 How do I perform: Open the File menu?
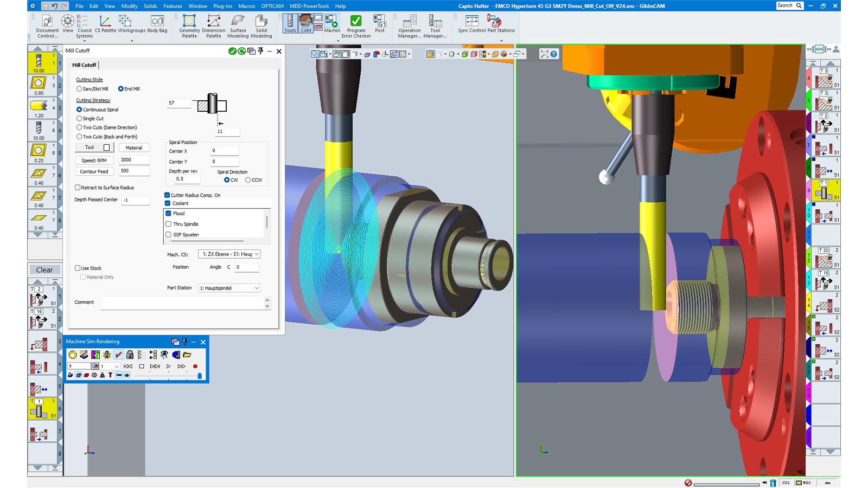(79, 6)
